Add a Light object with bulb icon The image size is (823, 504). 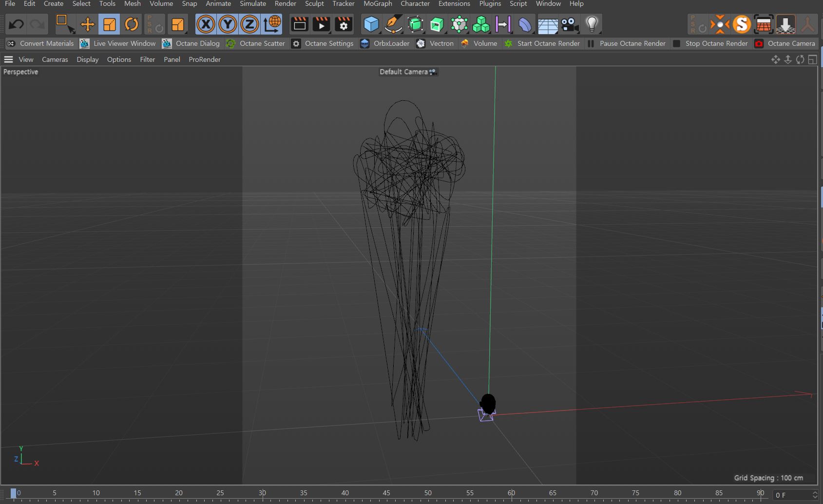coord(592,24)
